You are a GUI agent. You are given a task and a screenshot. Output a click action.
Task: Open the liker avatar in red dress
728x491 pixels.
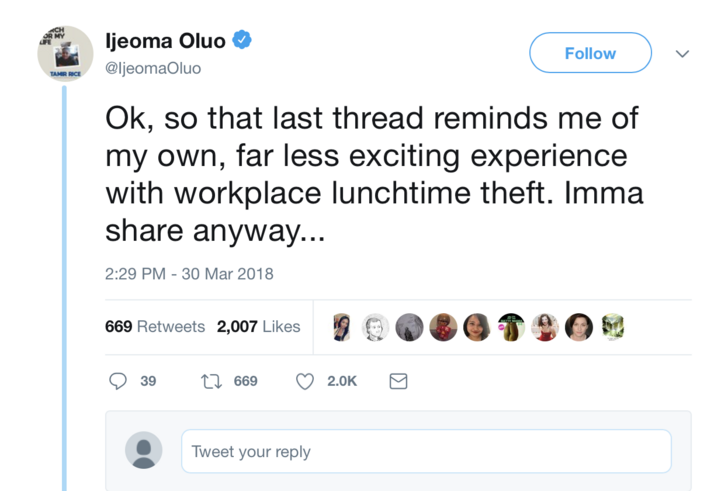[545, 327]
